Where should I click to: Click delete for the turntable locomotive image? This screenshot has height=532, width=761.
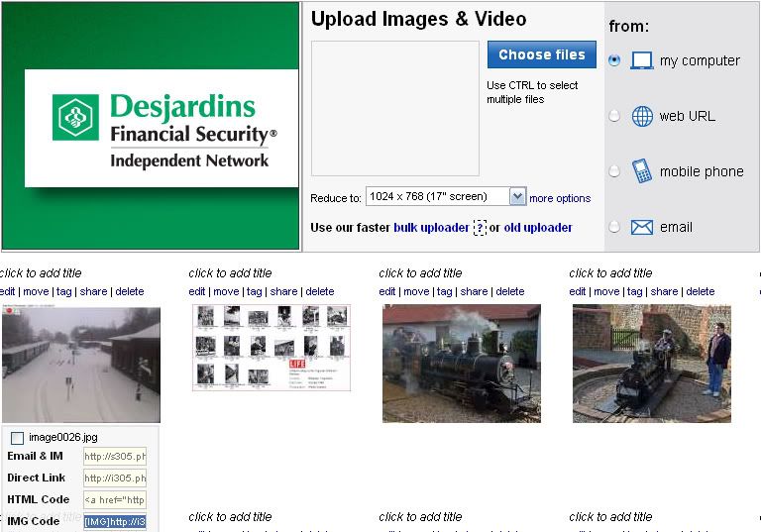(x=701, y=291)
